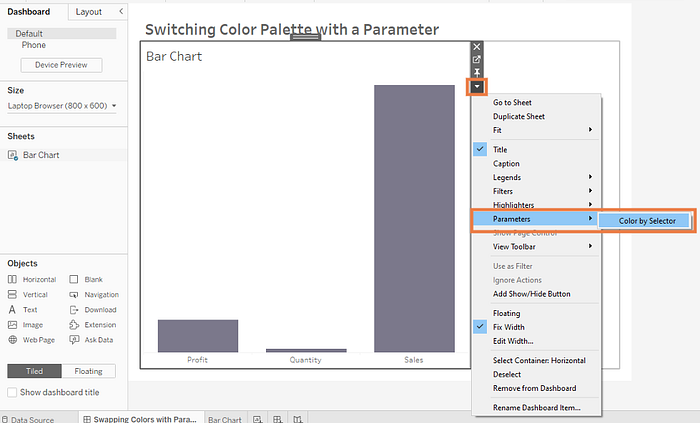The image size is (700, 423).
Task: Choose Select Container: Horizontal
Action: tap(536, 361)
